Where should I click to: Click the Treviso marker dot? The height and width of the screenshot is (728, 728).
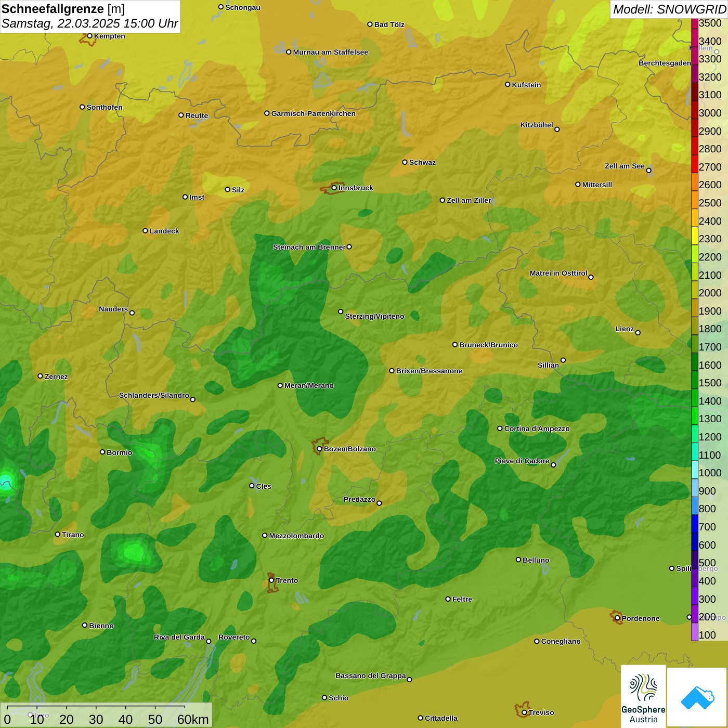[x=524, y=712]
